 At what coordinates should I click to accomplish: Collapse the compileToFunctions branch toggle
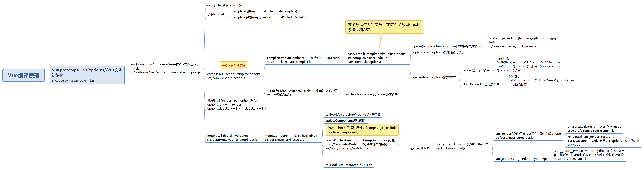pos(263,76)
